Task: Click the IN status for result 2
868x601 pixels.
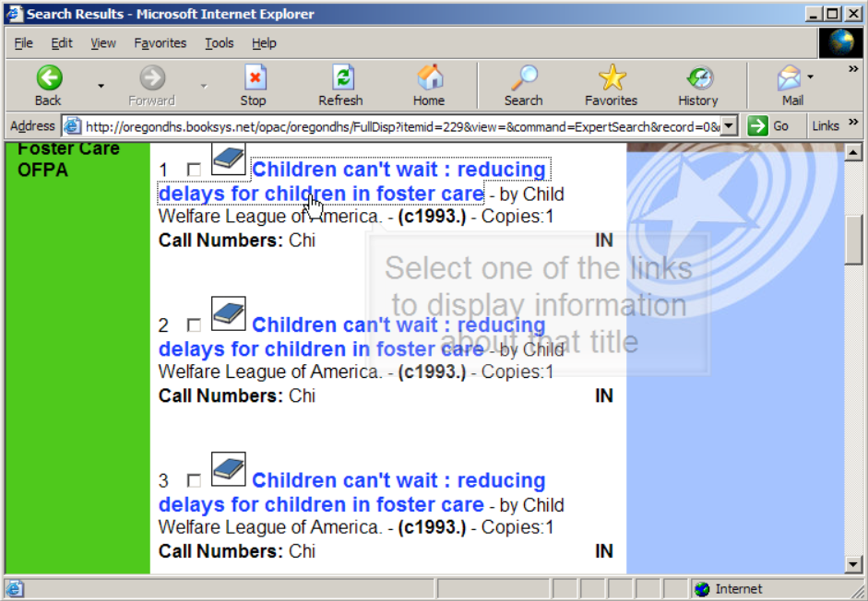Action: (604, 395)
